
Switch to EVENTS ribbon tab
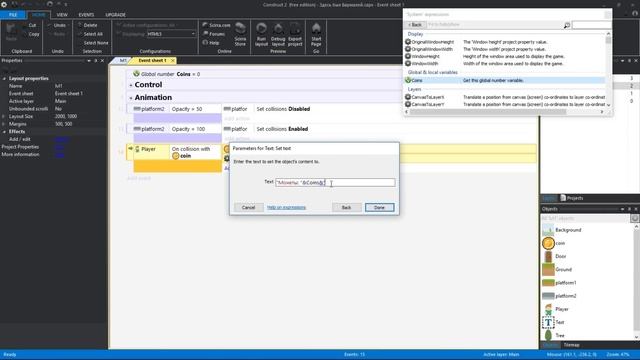click(86, 15)
